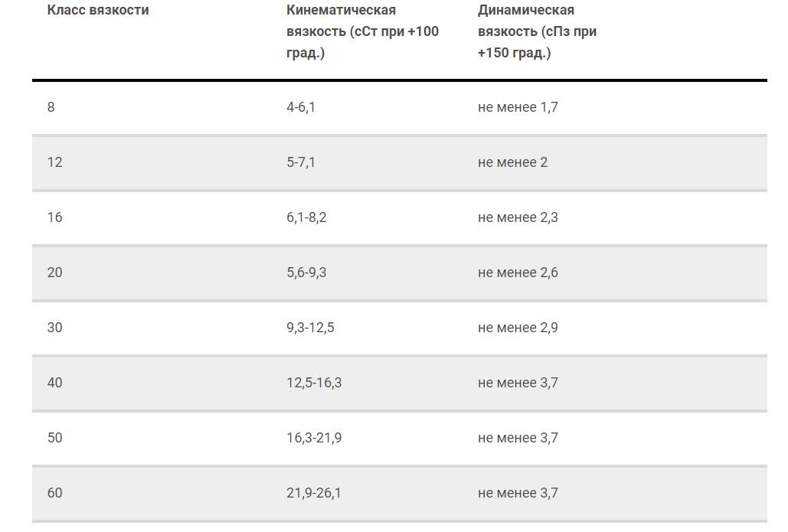
Task: Click the cell "не менее 2"
Action: pos(512,162)
